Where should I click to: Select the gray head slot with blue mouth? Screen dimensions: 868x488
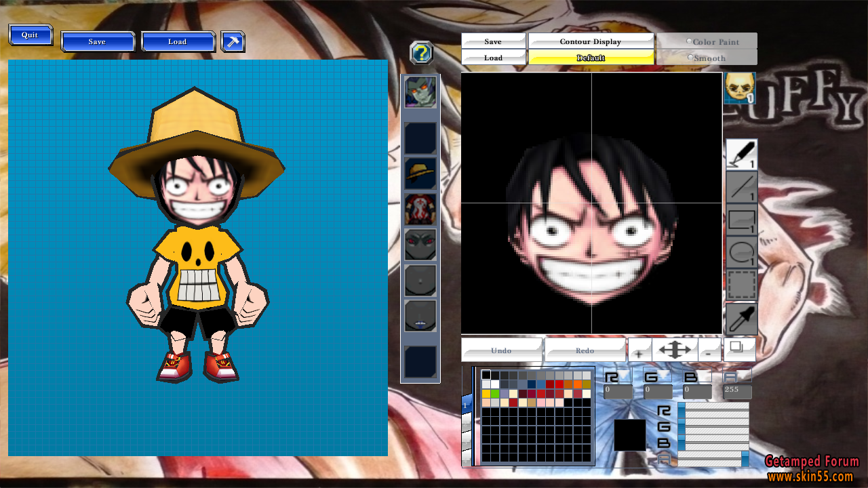pyautogui.click(x=420, y=316)
